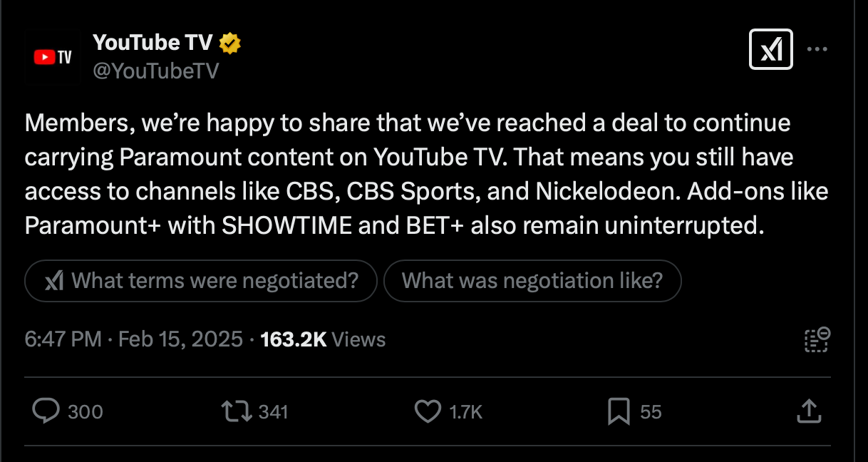
Task: Select "What was negotiation like?" suggestion
Action: coord(532,281)
